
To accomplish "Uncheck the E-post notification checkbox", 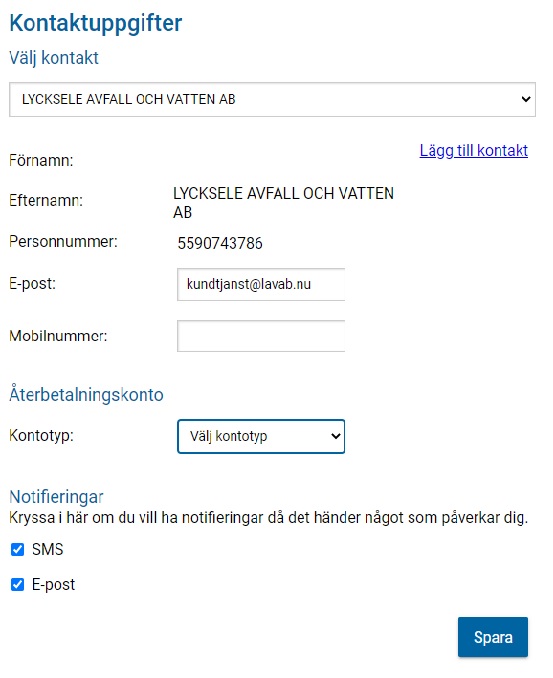I will tap(17, 585).
